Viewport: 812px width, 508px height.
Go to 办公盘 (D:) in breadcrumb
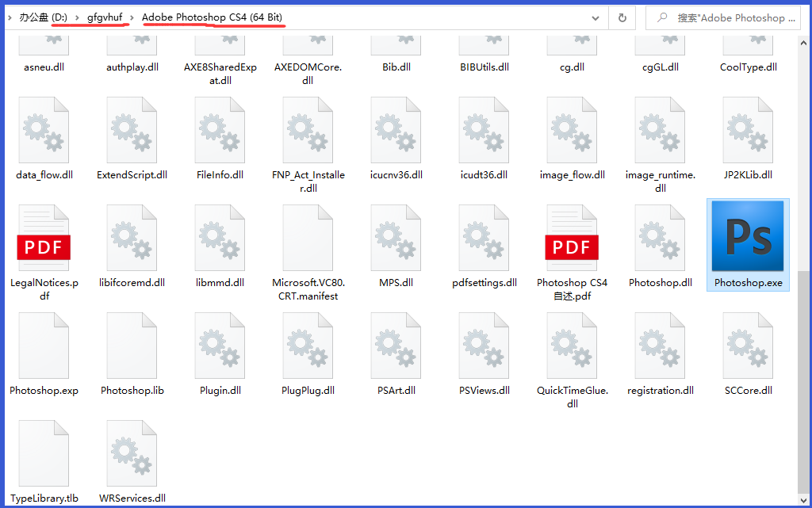pos(43,17)
